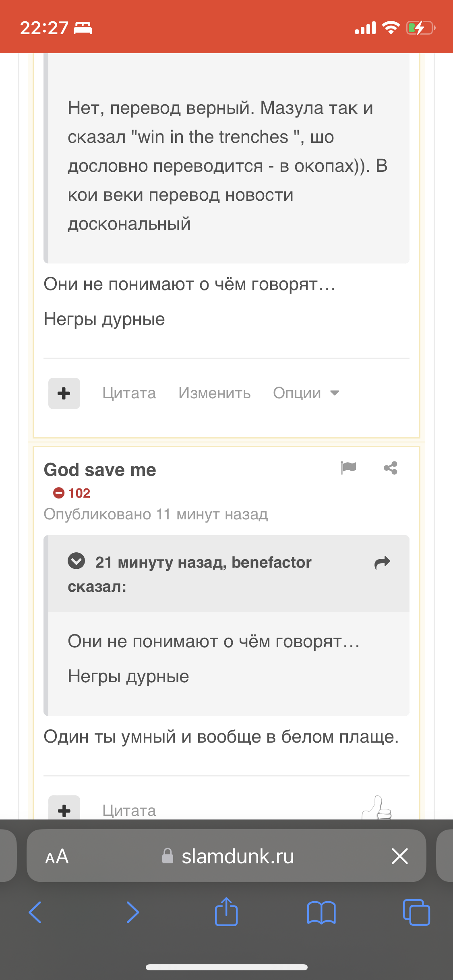The width and height of the screenshot is (453, 980).
Task: Toggle multiquote plus button on the second post
Action: tap(64, 808)
